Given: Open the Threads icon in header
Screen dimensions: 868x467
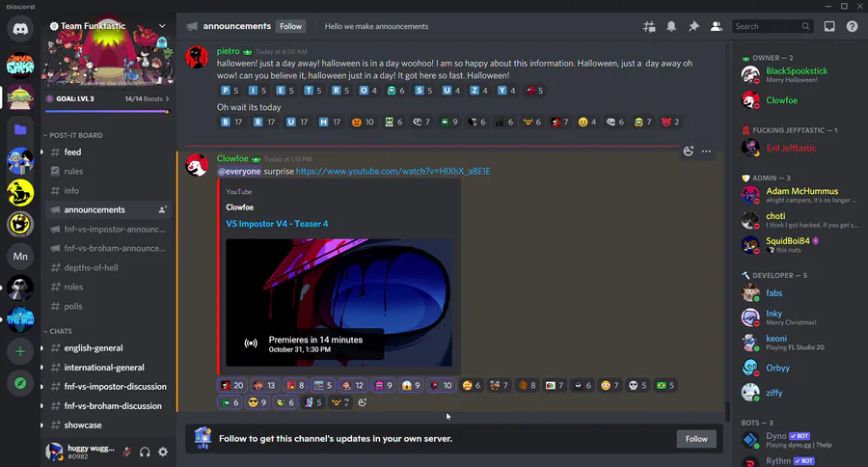Looking at the screenshot, I should [x=649, y=27].
